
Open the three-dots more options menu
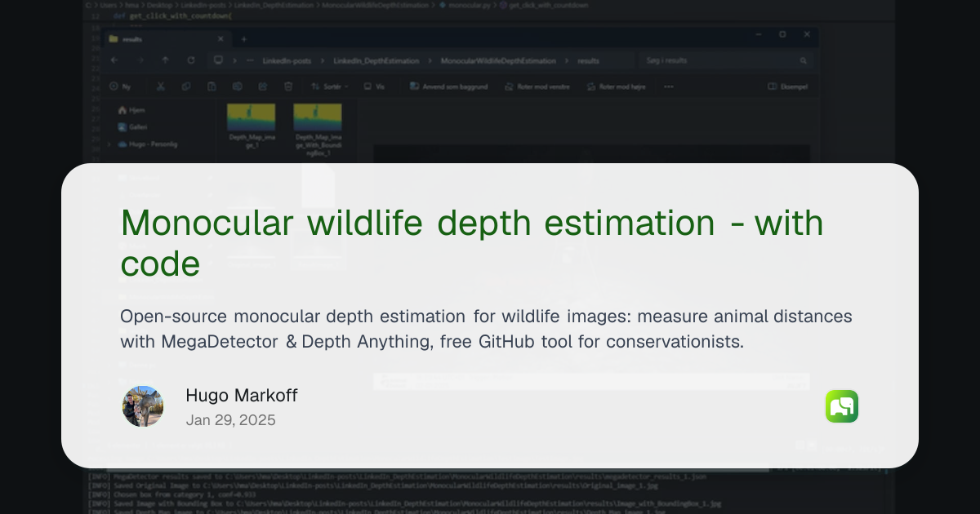click(669, 86)
